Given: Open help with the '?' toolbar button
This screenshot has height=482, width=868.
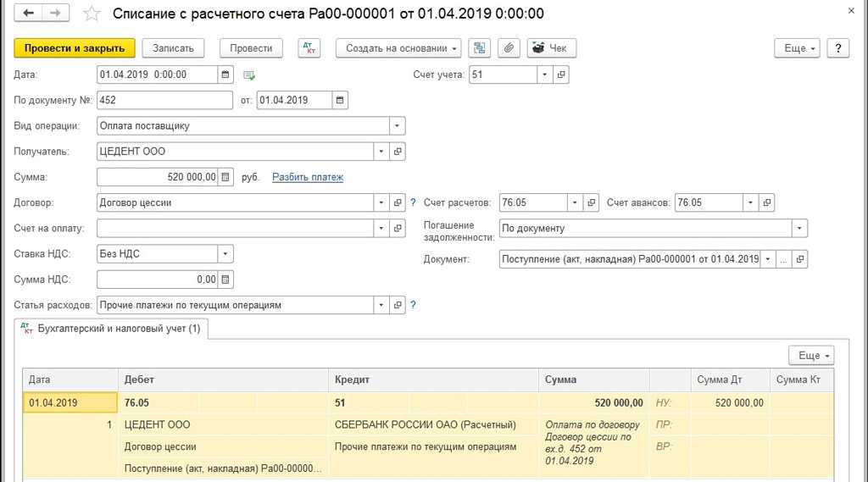Looking at the screenshot, I should click(838, 48).
